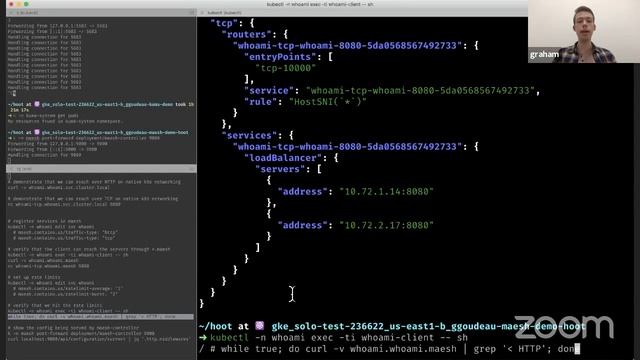Click the yellow minimize window button
The image size is (640, 360).
[19, 4]
